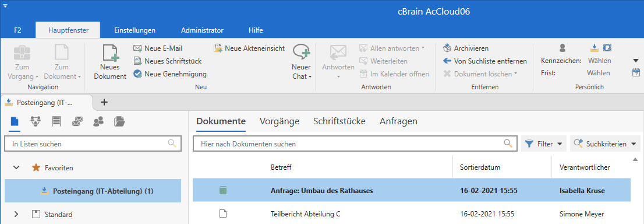The image size is (644, 224).
Task: Add a new tab with the plus button
Action: point(104,102)
